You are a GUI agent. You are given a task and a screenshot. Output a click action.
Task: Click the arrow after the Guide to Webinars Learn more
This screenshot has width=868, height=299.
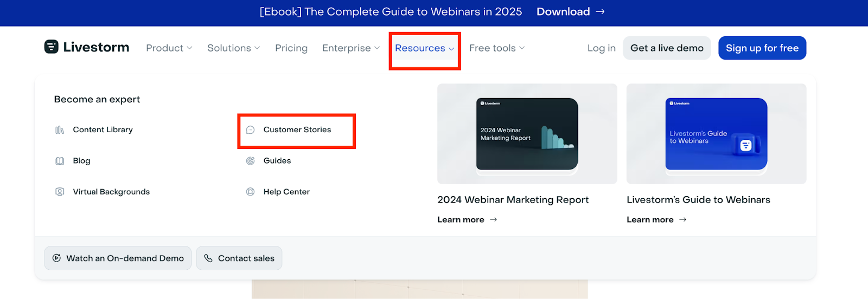tap(682, 219)
